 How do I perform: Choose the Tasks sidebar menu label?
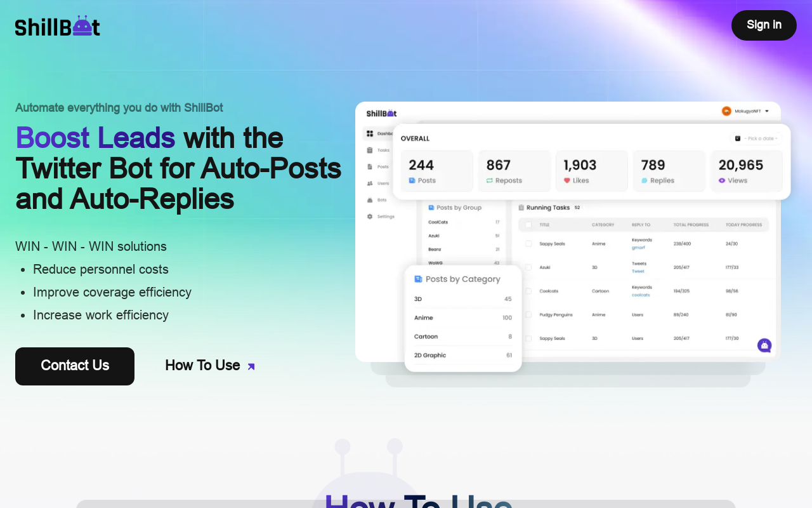(x=383, y=150)
